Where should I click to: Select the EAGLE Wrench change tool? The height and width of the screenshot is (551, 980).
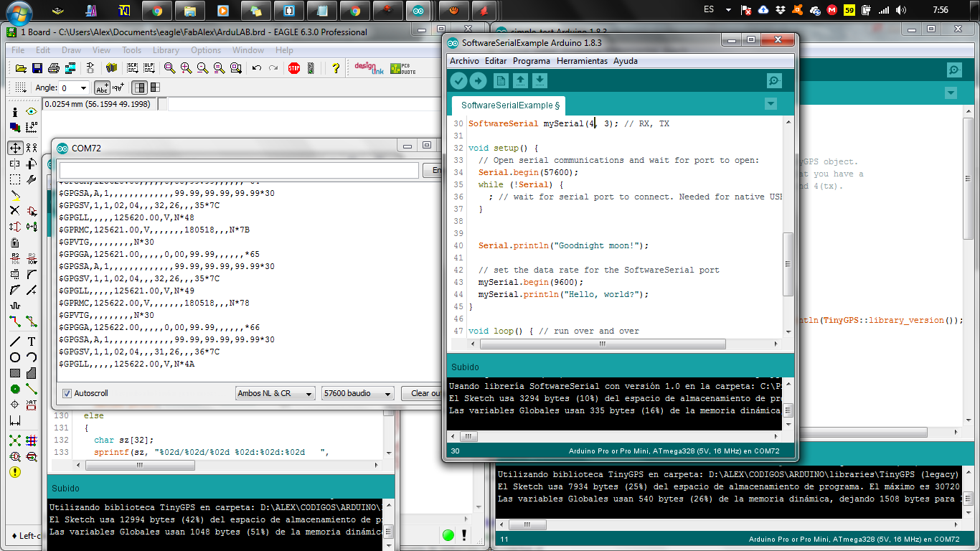pos(31,179)
